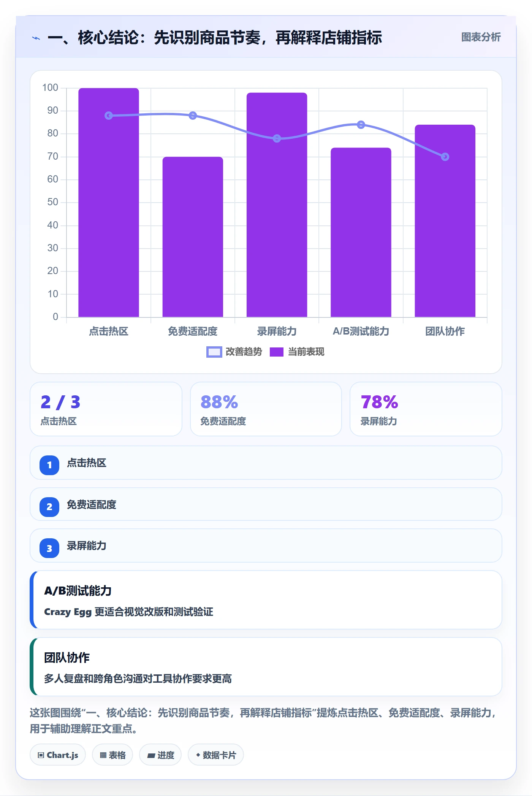Screen dimensions: 532x796
Task: Select trend line point above 免费适配度
Action: [x=193, y=116]
